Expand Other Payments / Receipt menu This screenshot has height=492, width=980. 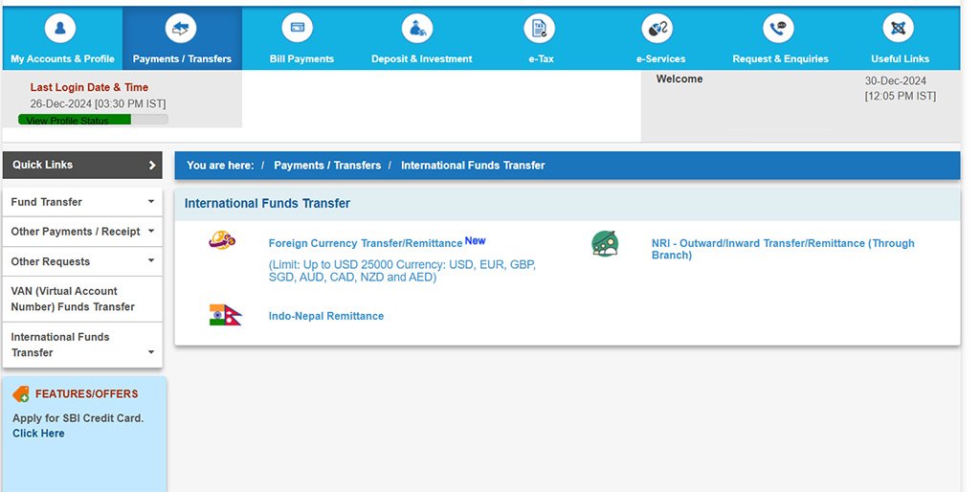click(x=150, y=232)
